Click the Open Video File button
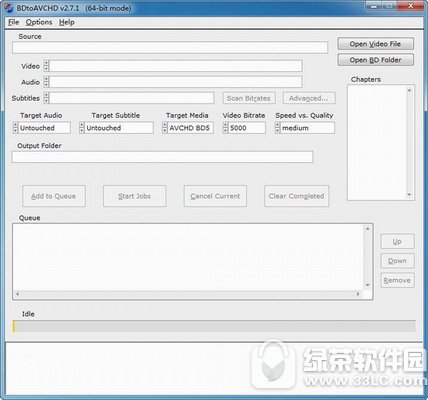The height and width of the screenshot is (400, 428). (x=375, y=44)
